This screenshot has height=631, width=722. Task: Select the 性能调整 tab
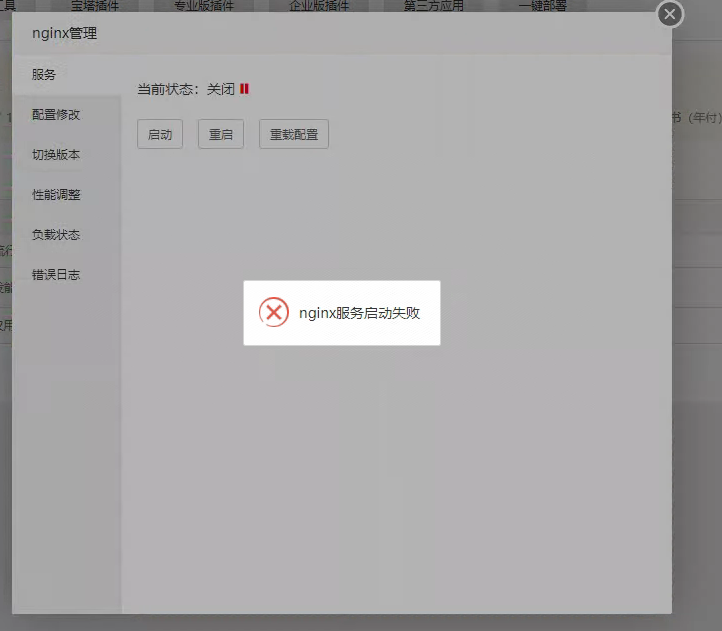pos(67,195)
